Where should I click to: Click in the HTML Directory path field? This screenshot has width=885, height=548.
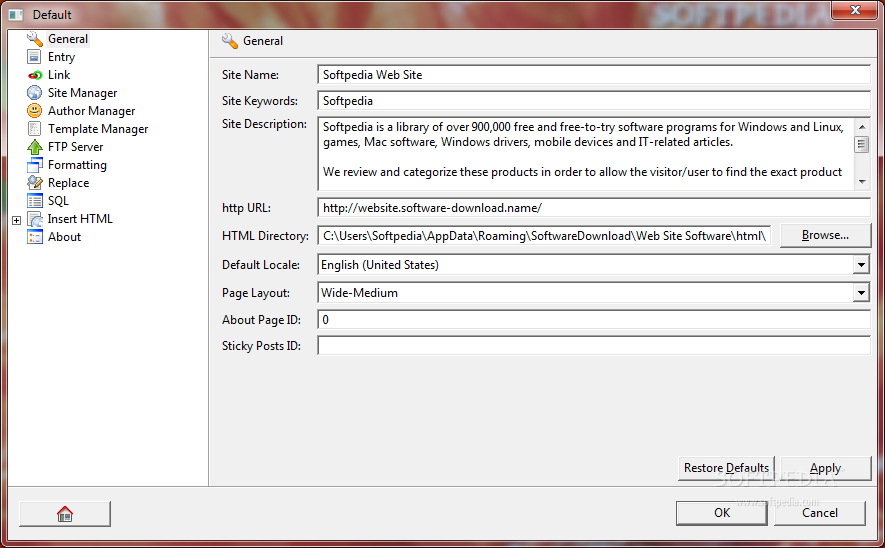coord(544,235)
